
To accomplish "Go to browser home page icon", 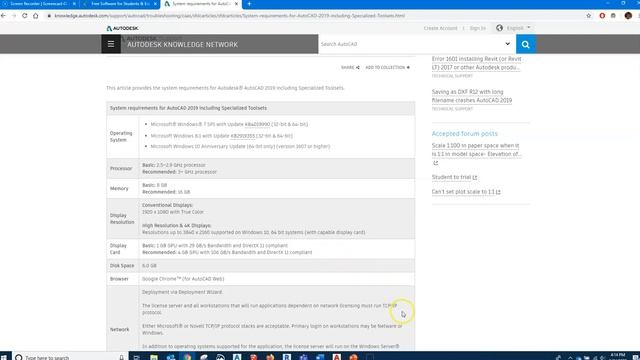I will (36, 16).
